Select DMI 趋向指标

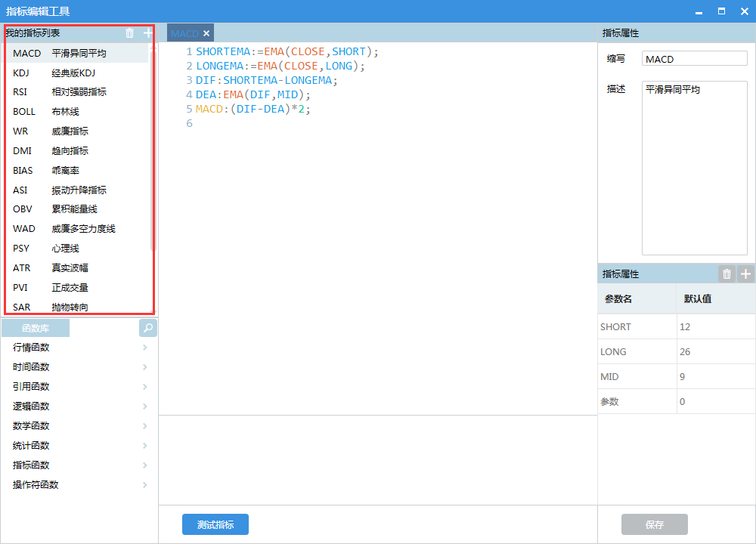click(x=77, y=151)
